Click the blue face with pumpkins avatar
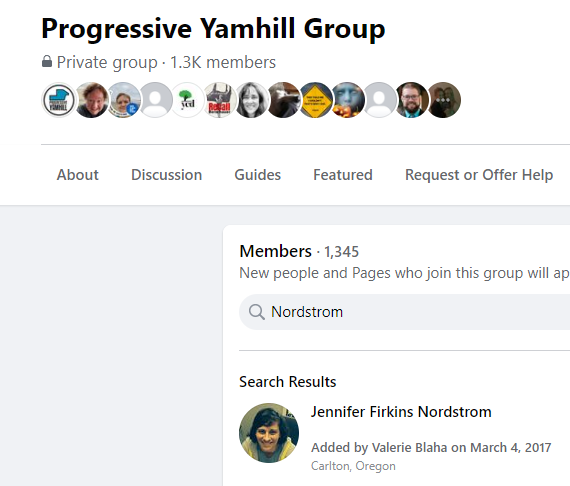The height and width of the screenshot is (486, 570). (x=348, y=100)
